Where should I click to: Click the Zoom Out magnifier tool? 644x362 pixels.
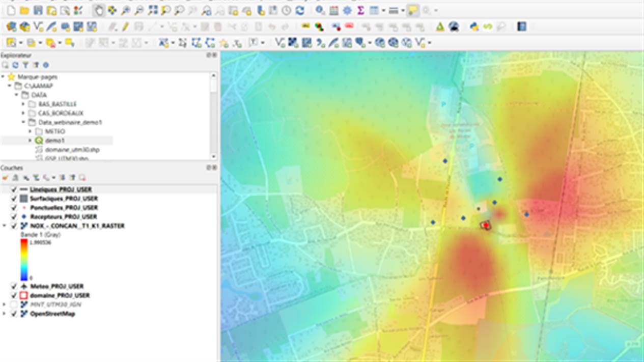[138, 10]
